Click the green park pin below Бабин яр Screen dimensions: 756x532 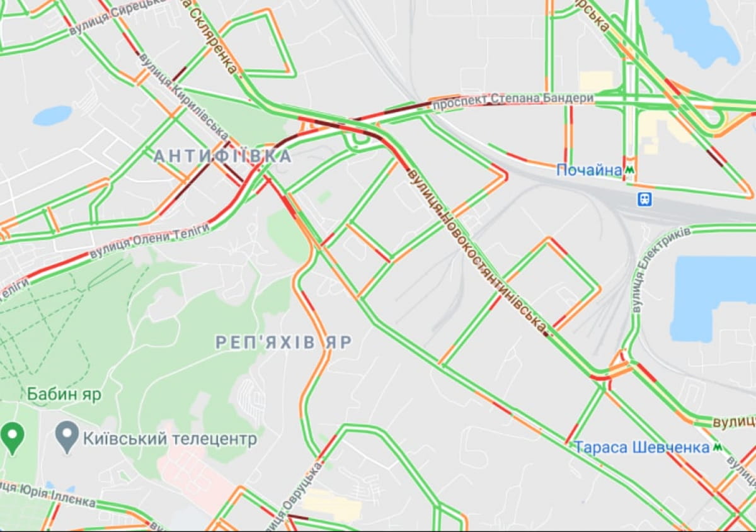coord(12,438)
